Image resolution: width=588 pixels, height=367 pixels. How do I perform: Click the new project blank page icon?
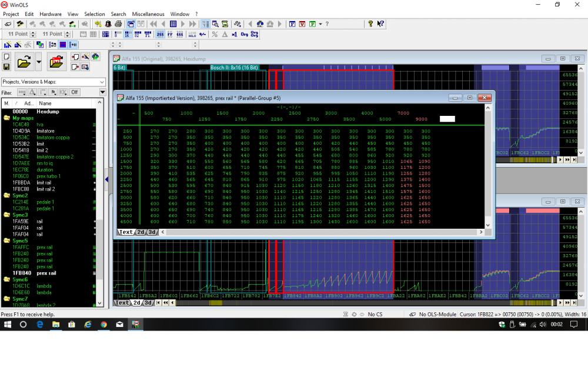click(6, 56)
